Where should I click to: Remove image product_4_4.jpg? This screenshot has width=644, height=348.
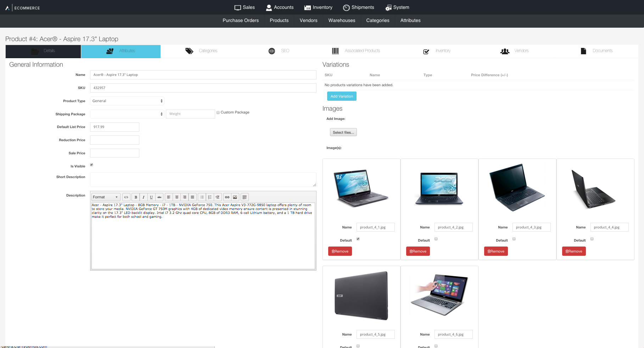(574, 251)
